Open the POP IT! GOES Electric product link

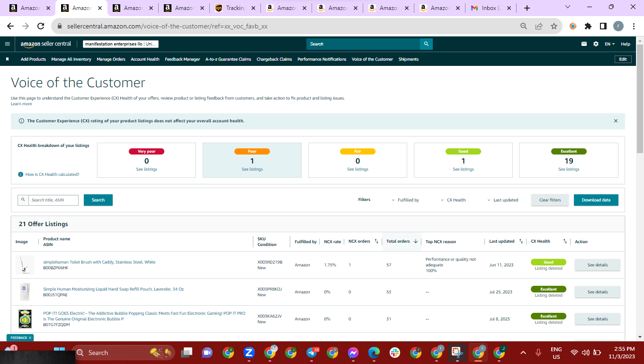click(x=144, y=316)
